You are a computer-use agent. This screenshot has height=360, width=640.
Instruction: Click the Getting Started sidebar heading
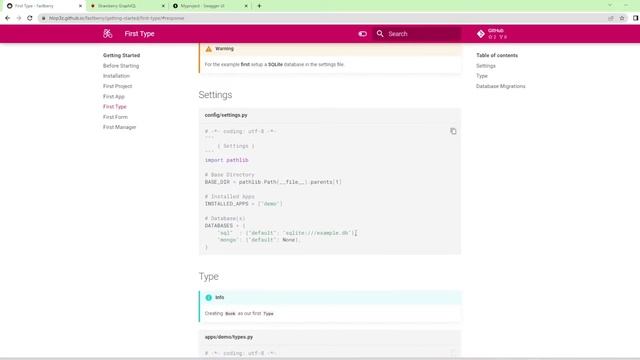pos(121,55)
